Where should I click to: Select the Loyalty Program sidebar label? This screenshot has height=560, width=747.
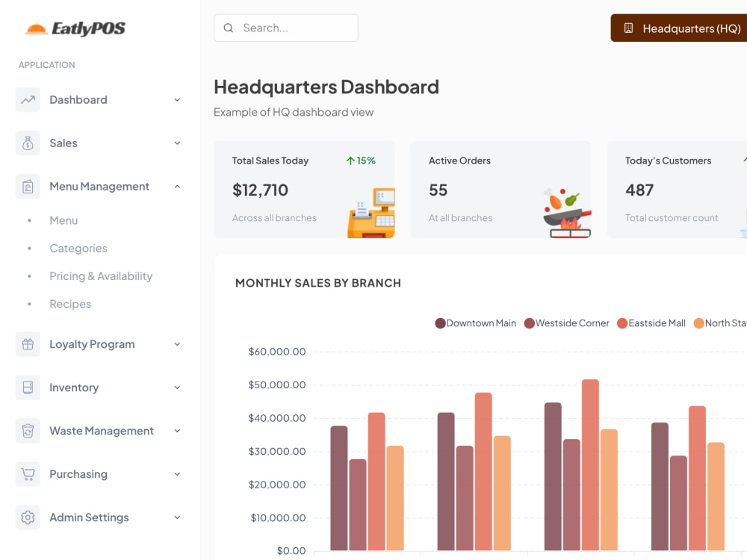pos(92,343)
